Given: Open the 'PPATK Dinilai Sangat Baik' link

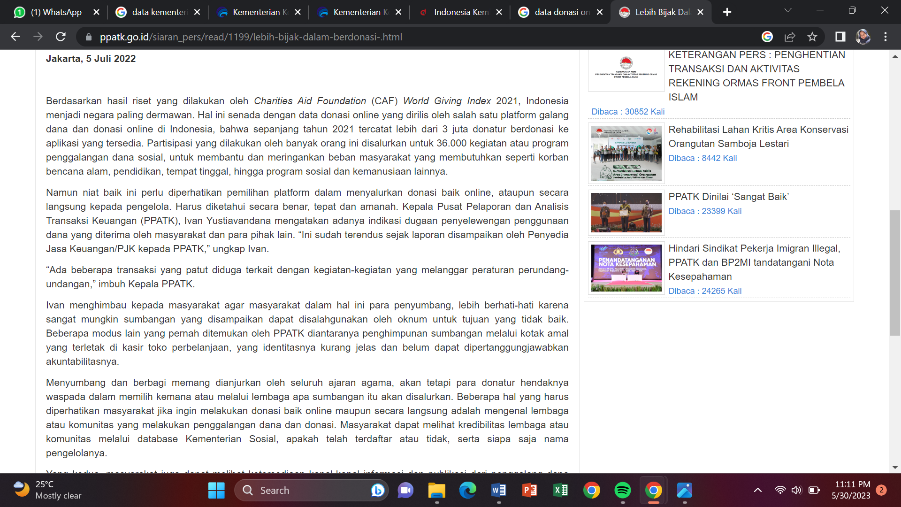Looking at the screenshot, I should 728,197.
